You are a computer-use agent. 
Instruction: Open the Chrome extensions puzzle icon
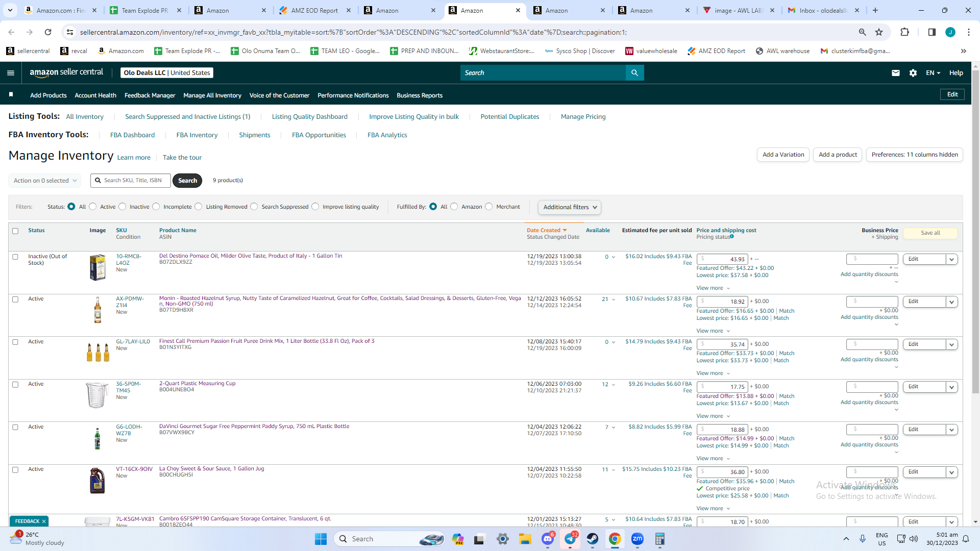(904, 32)
